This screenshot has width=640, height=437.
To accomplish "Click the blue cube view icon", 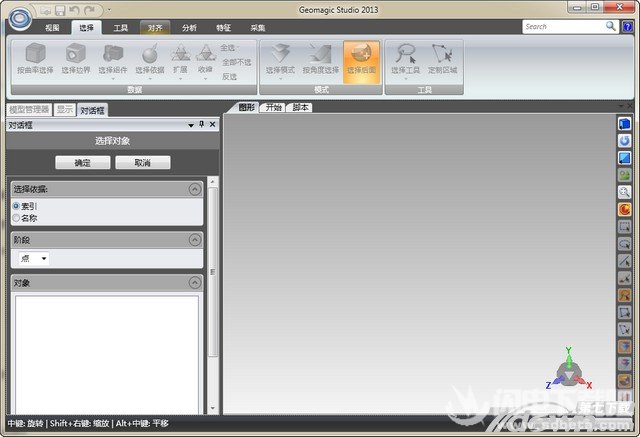I will (624, 124).
